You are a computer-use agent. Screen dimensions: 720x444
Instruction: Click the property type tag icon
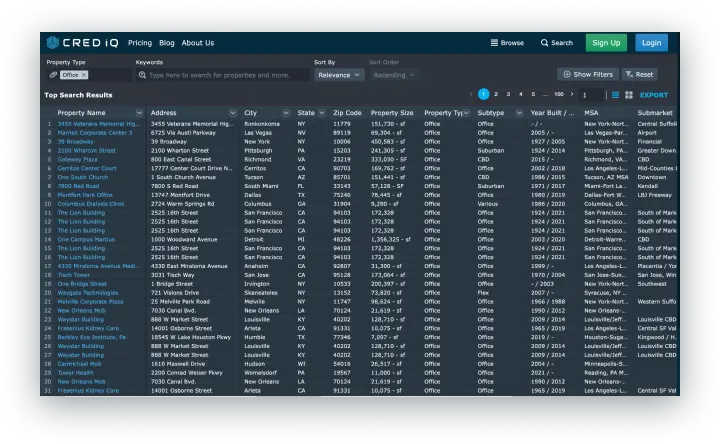pos(53,75)
